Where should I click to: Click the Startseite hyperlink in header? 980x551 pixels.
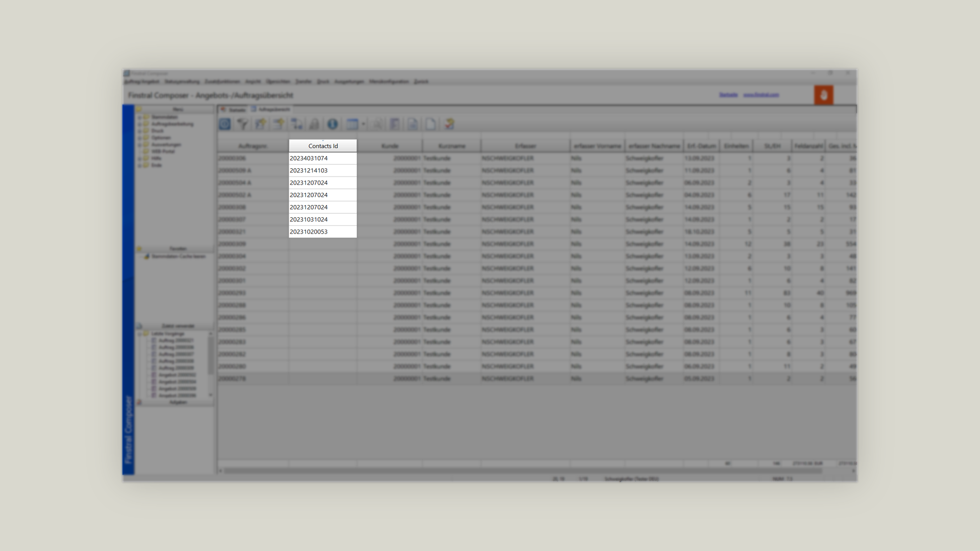[x=728, y=95]
